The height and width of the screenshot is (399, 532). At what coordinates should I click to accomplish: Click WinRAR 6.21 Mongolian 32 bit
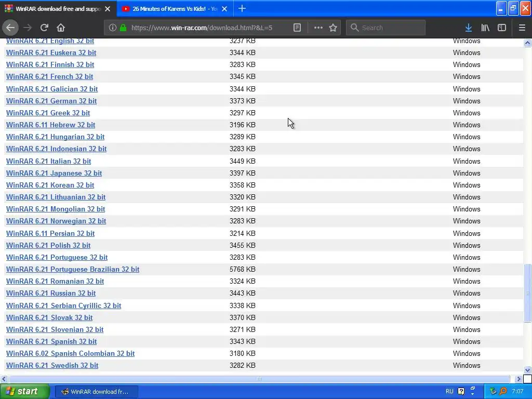coord(55,209)
